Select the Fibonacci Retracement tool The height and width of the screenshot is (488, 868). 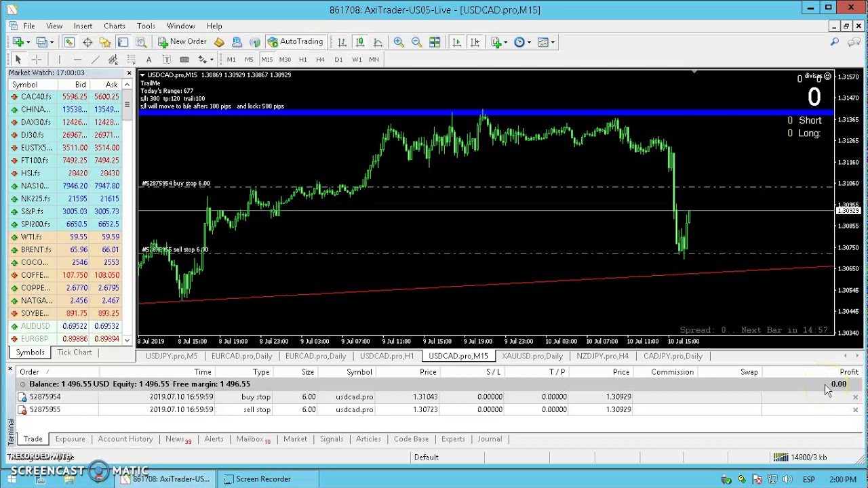click(x=131, y=60)
